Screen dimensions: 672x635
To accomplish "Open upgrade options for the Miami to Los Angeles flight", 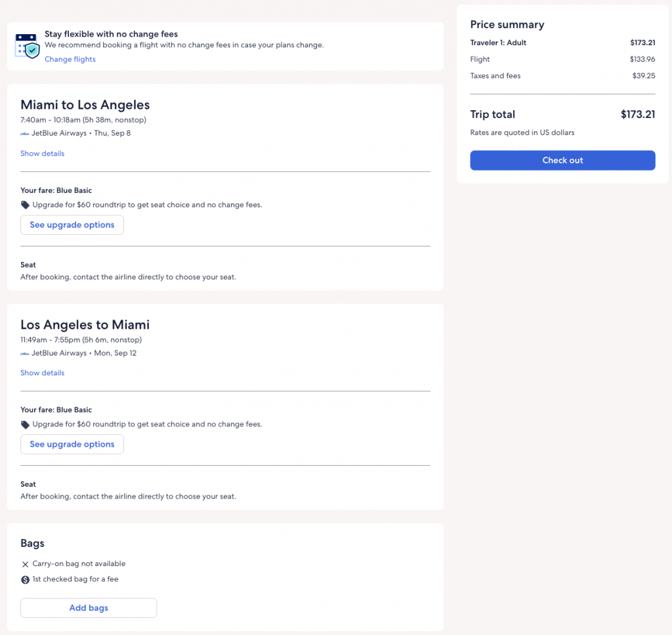I will point(72,225).
